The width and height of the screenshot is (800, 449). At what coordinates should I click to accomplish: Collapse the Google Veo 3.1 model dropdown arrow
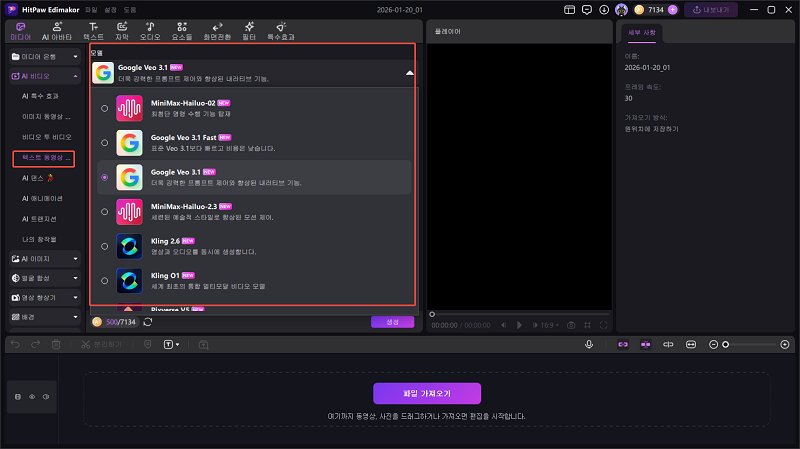409,73
